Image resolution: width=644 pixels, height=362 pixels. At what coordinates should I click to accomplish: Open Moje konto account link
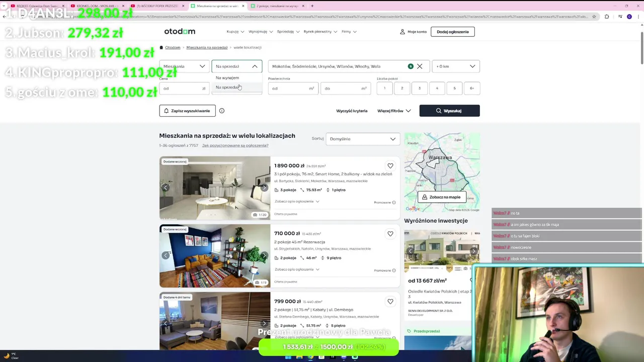tap(413, 32)
